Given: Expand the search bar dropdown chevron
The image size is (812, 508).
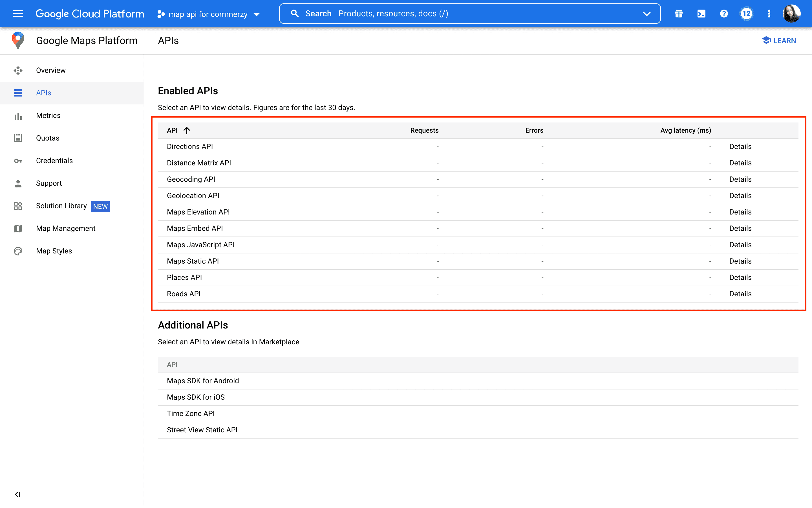Looking at the screenshot, I should (x=646, y=14).
